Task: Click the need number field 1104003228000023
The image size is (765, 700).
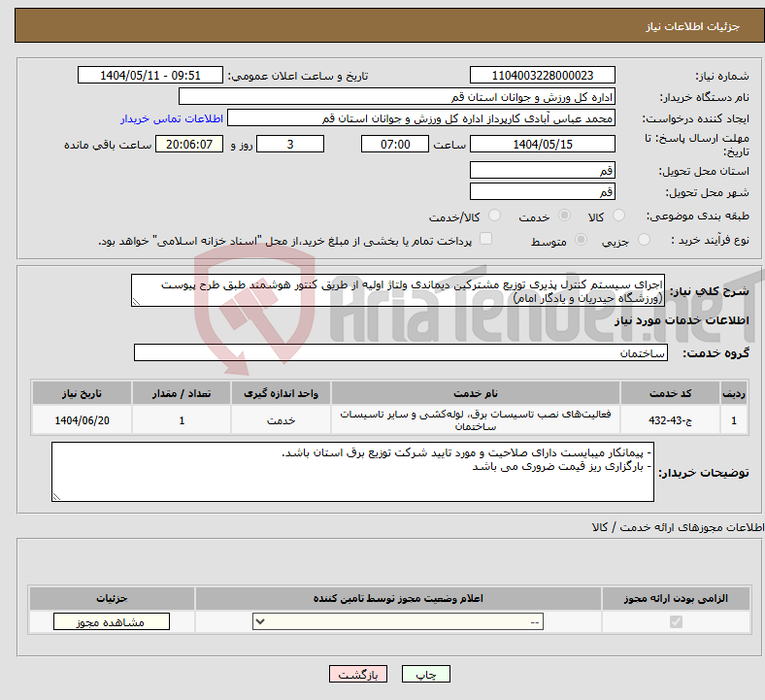Action: click(543, 75)
